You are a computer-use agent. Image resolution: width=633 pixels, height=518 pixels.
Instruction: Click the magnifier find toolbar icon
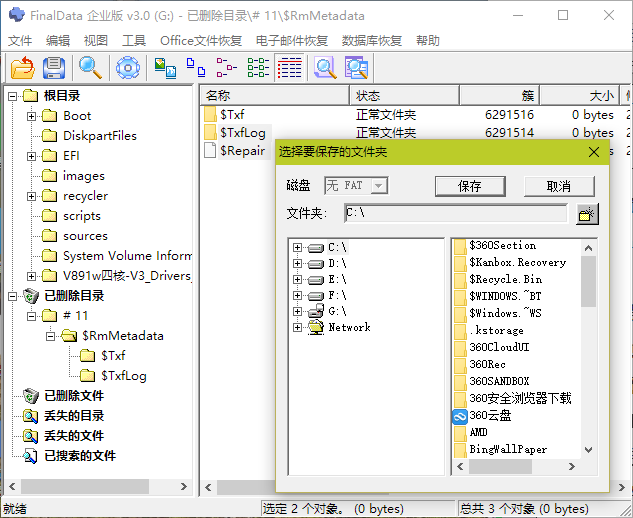point(90,67)
